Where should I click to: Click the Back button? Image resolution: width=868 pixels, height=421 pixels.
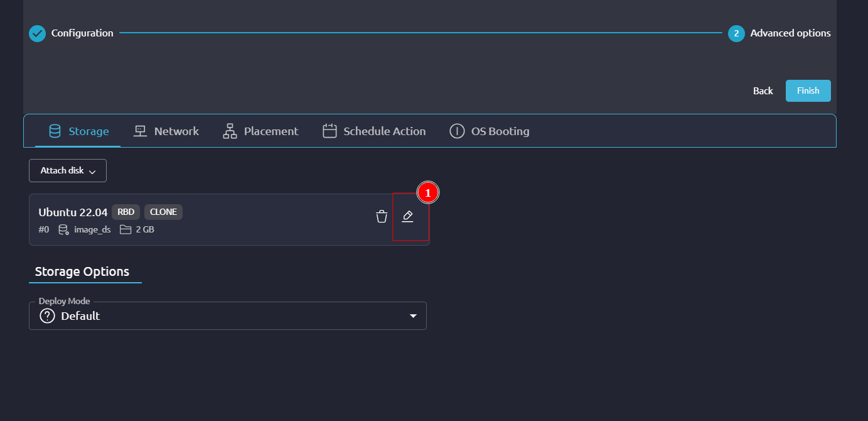(763, 90)
